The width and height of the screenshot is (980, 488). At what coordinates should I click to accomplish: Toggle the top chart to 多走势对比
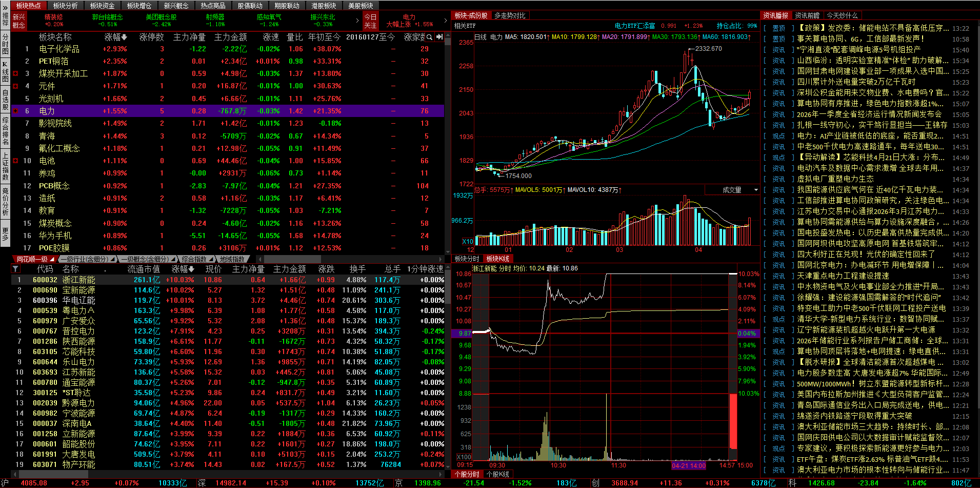click(x=510, y=16)
